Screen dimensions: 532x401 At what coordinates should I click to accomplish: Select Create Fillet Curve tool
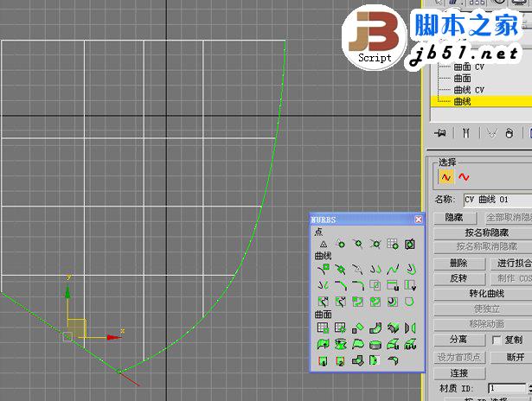[358, 285]
